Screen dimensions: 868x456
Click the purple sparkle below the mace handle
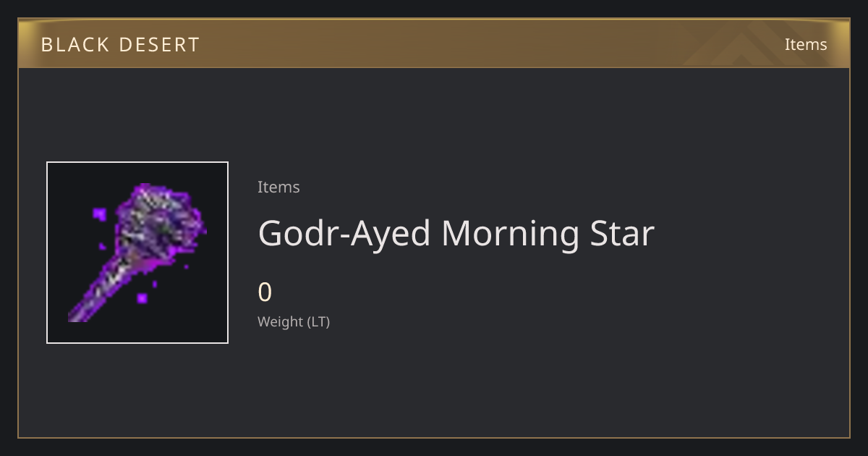pyautogui.click(x=142, y=297)
